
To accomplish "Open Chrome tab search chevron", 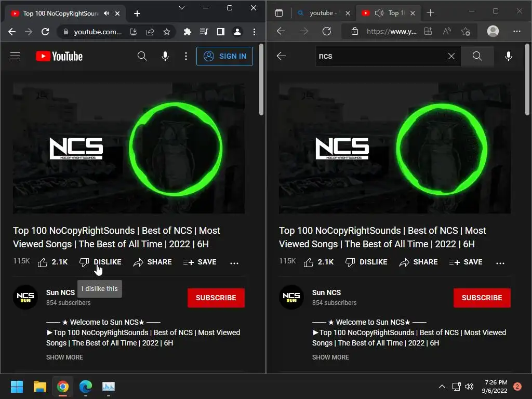I will pos(182,8).
